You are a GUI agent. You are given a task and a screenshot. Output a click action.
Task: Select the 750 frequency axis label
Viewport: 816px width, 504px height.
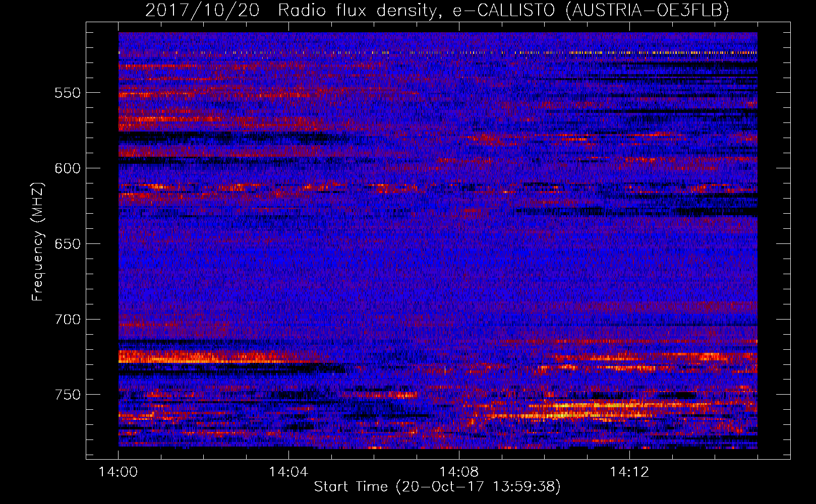67,395
